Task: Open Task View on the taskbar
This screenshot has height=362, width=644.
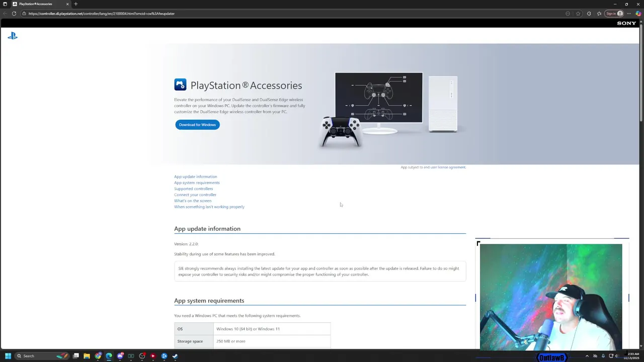Action: click(x=76, y=356)
